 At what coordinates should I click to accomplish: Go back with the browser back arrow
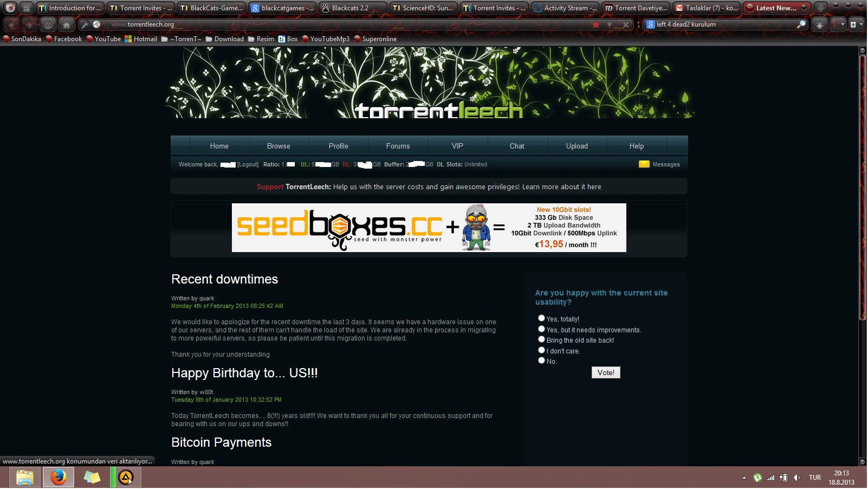coord(12,24)
